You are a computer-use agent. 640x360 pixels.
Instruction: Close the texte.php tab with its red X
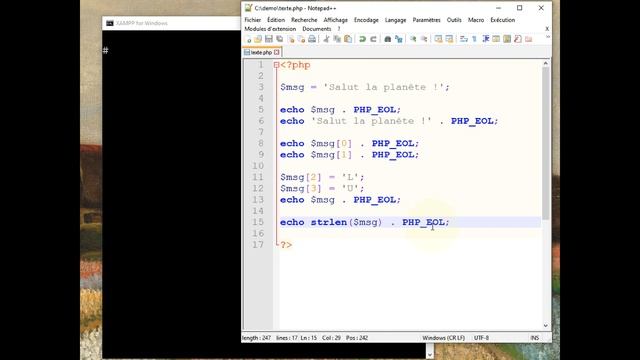[x=277, y=52]
